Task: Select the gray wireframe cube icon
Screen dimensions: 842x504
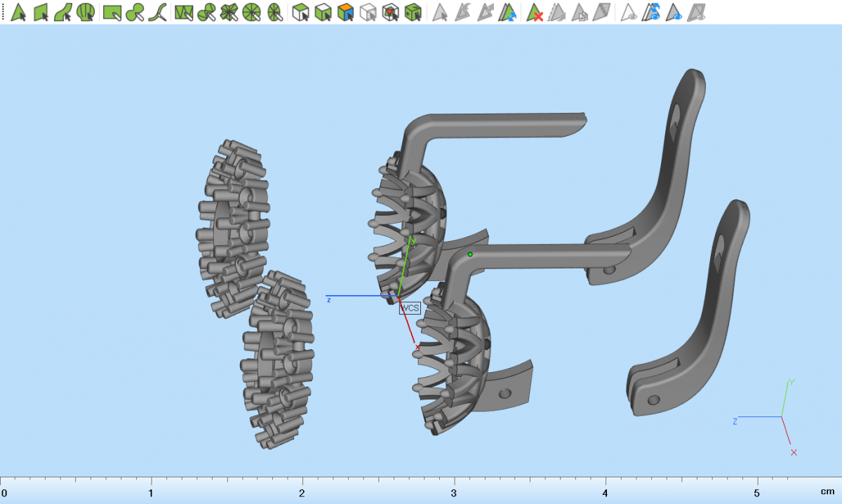Action: pyautogui.click(x=368, y=12)
